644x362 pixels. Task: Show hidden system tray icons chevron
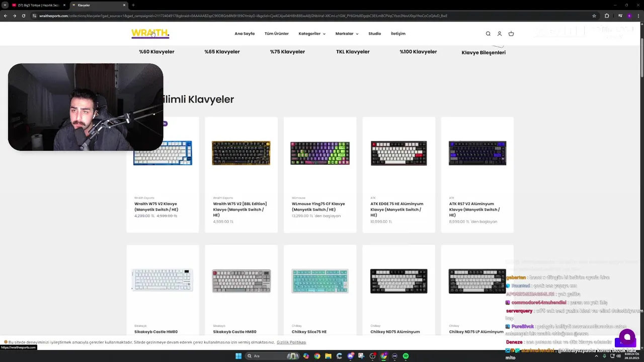click(597, 356)
